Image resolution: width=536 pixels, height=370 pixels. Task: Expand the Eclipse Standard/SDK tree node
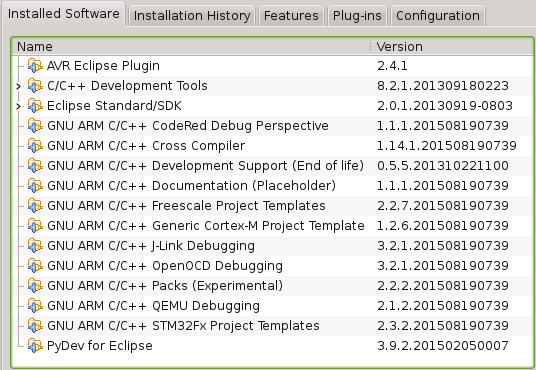(19, 106)
